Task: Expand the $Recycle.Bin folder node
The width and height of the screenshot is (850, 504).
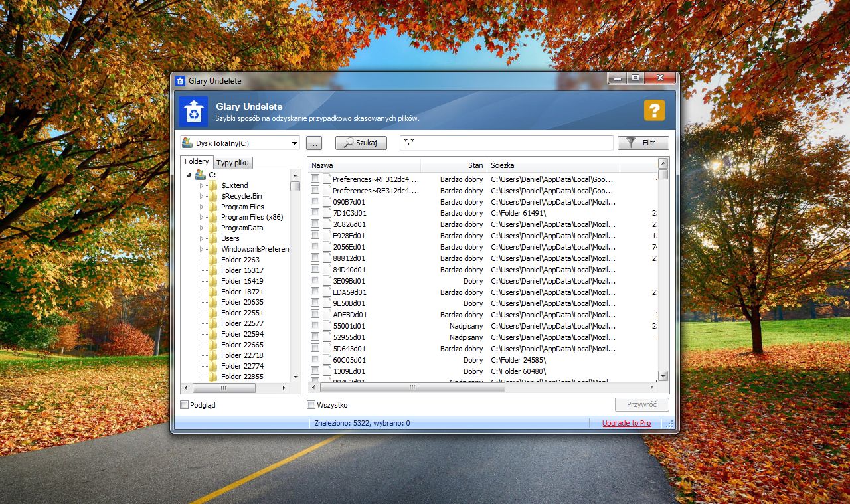Action: coord(202,196)
